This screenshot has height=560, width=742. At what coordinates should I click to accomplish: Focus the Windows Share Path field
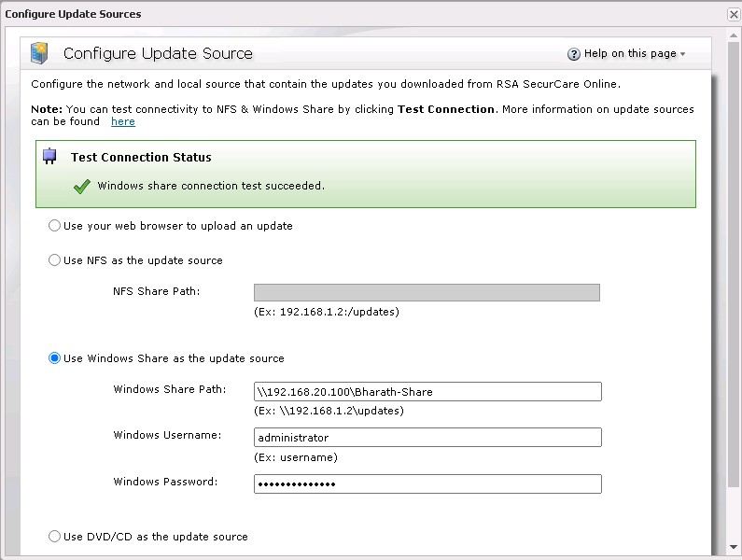click(x=427, y=392)
